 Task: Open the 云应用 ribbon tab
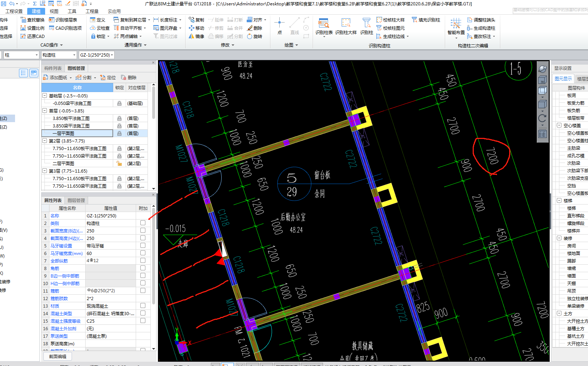(x=114, y=11)
